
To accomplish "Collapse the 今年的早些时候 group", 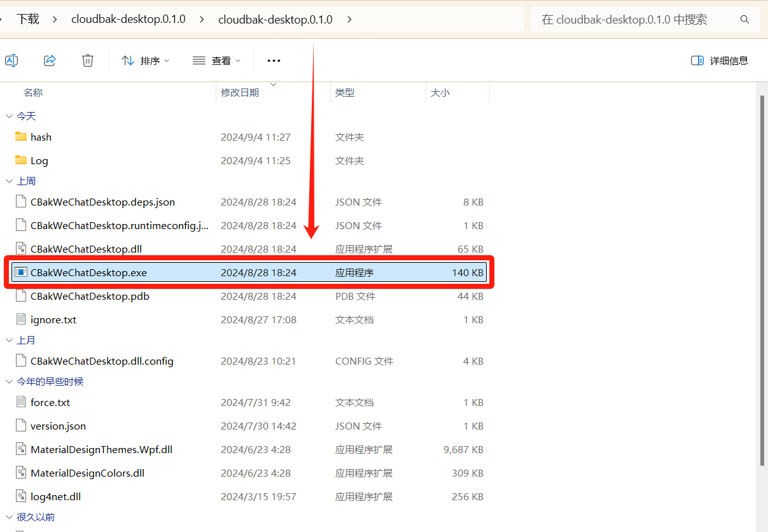I will click(x=9, y=382).
